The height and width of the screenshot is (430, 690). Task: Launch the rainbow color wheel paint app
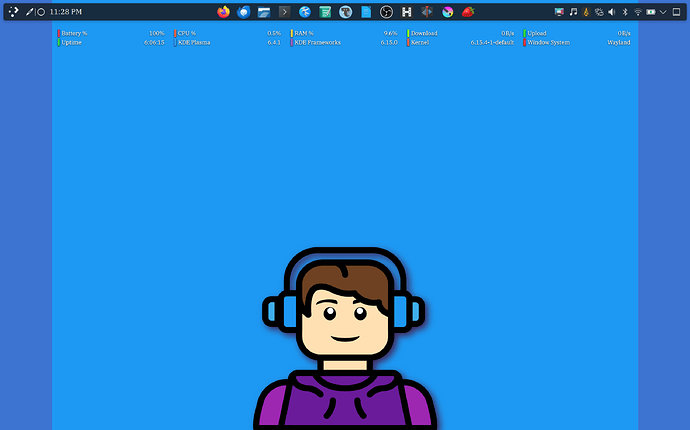coord(448,12)
